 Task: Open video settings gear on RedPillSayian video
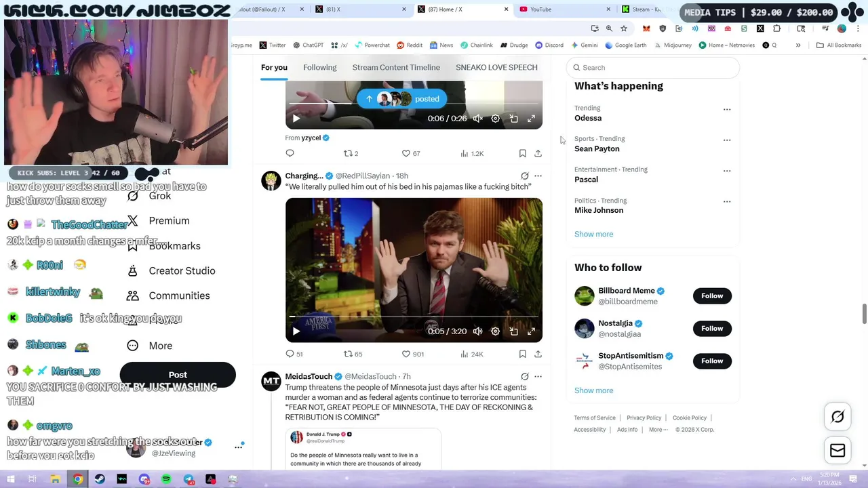(x=496, y=331)
